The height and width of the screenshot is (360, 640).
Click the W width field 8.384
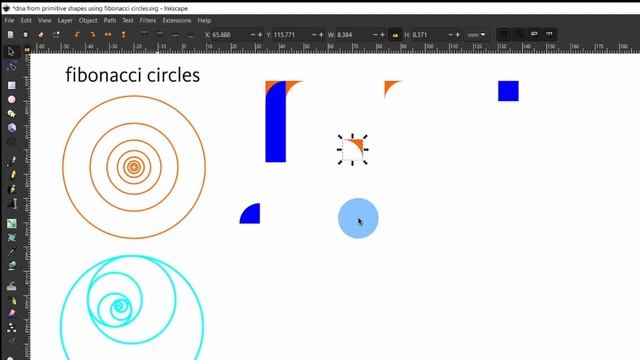354,35
